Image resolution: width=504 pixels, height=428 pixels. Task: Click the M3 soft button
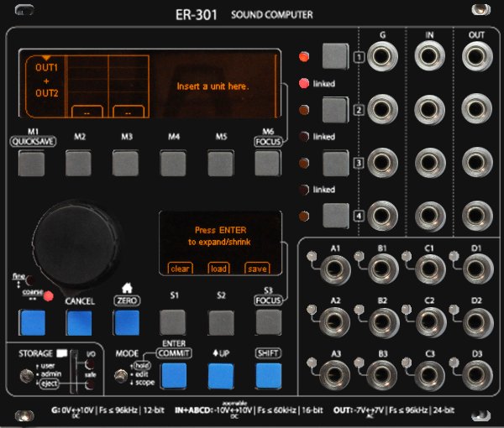pos(126,164)
